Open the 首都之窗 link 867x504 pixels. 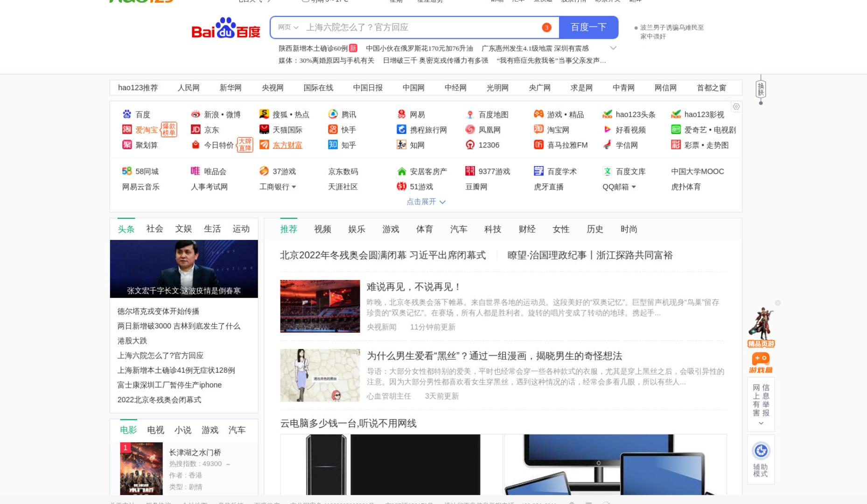click(712, 88)
